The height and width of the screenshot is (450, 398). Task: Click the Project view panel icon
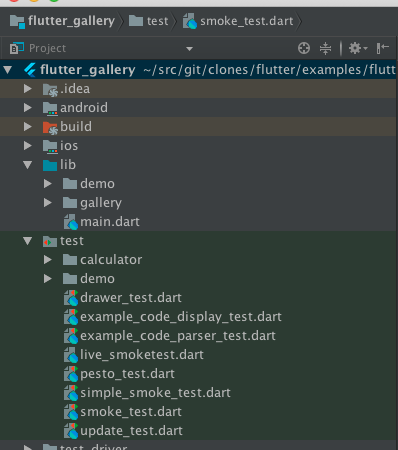16,48
